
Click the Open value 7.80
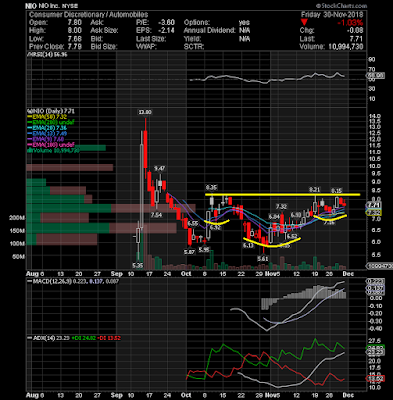(x=75, y=23)
